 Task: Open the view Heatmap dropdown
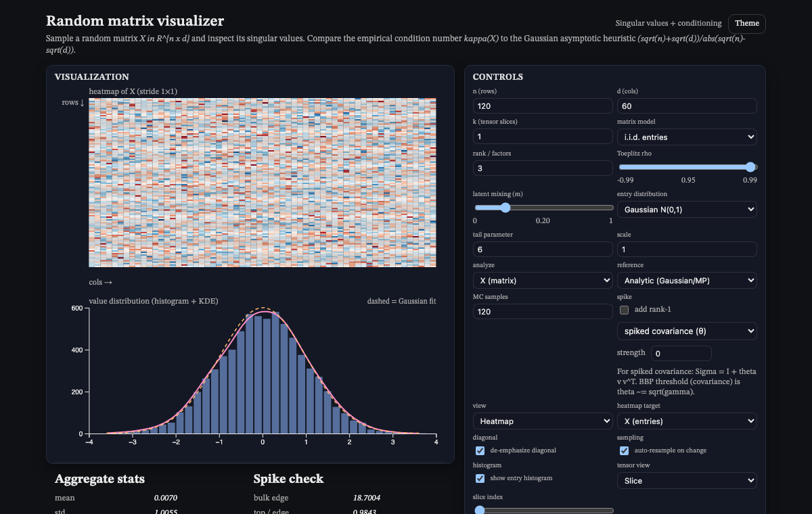543,421
